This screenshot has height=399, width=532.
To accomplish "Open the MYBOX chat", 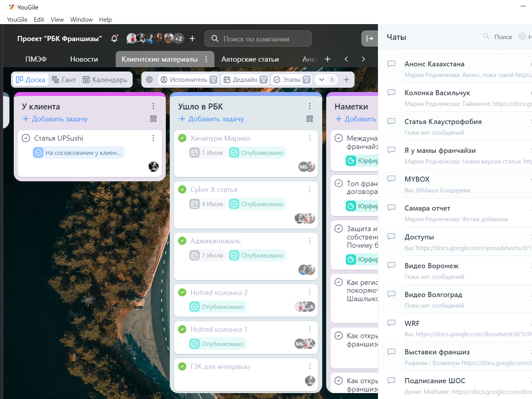I will tap(455, 184).
